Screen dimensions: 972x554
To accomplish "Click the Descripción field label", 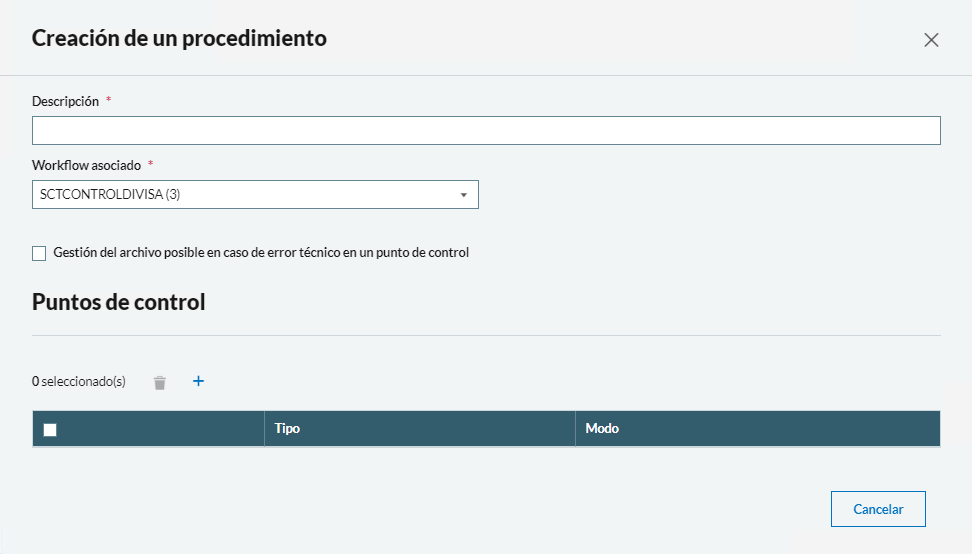I will coord(65,101).
